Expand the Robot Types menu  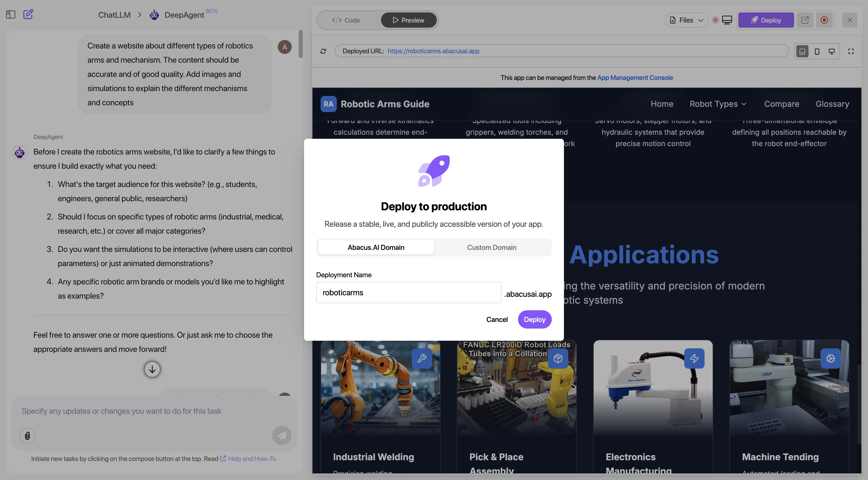[x=718, y=104]
